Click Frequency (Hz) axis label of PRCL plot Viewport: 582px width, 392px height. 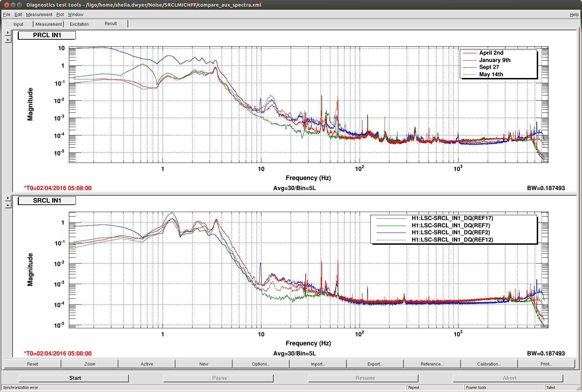(308, 178)
